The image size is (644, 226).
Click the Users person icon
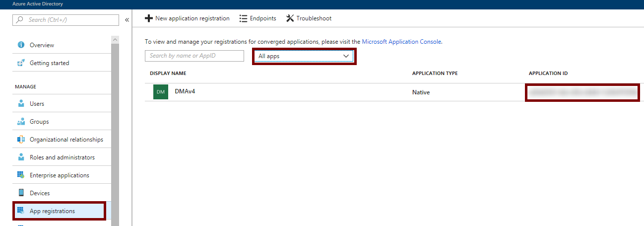coord(21,104)
